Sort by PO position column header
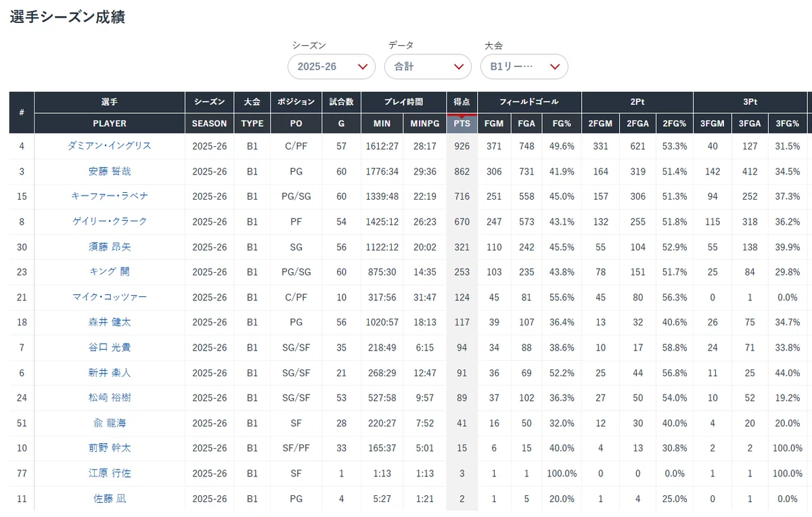 coord(296,124)
